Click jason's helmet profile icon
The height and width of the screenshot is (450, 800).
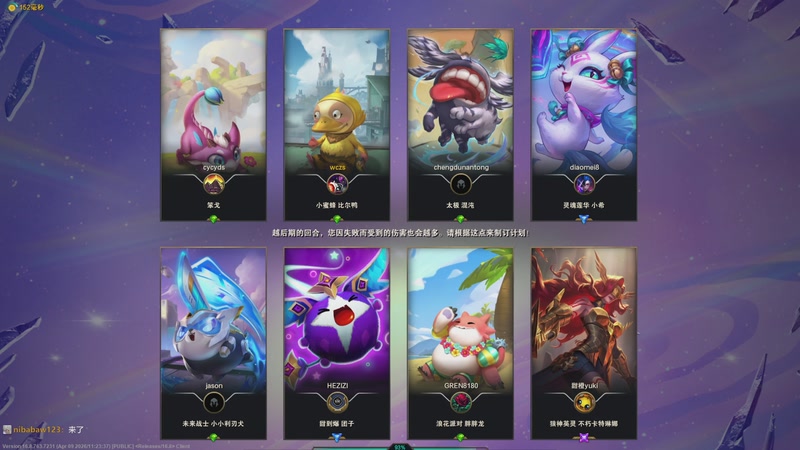[x=214, y=403]
